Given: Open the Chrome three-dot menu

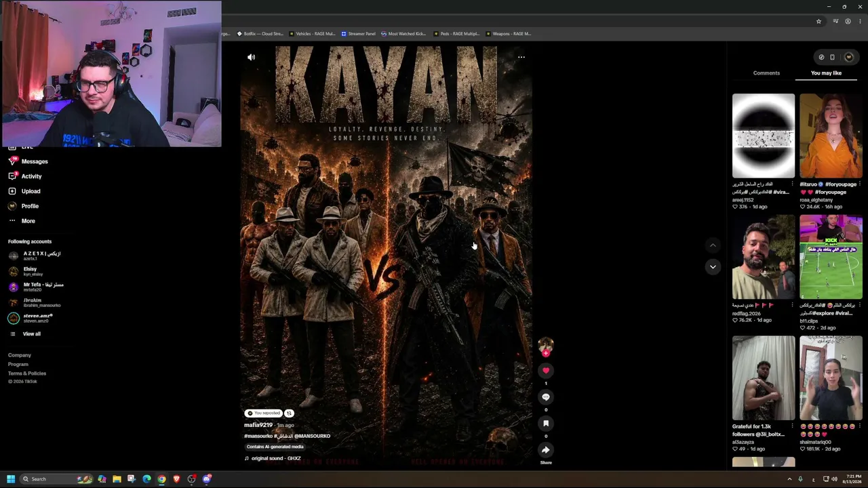Looking at the screenshot, I should pyautogui.click(x=861, y=21).
